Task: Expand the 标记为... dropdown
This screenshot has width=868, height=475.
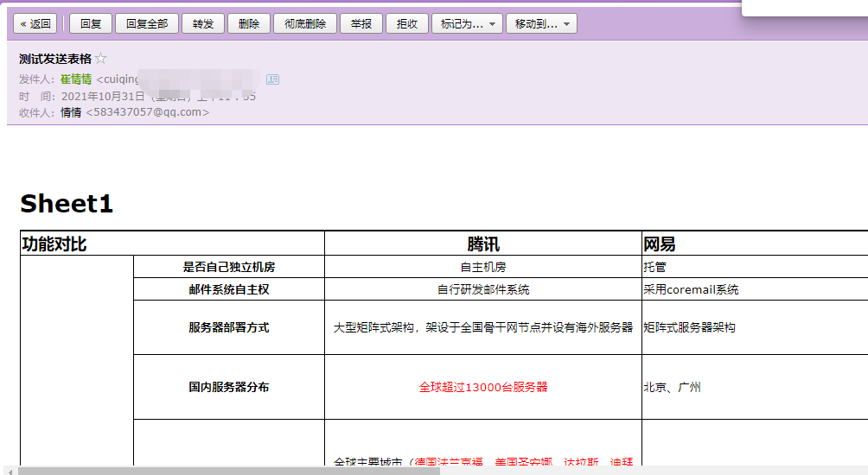Action: [467, 24]
